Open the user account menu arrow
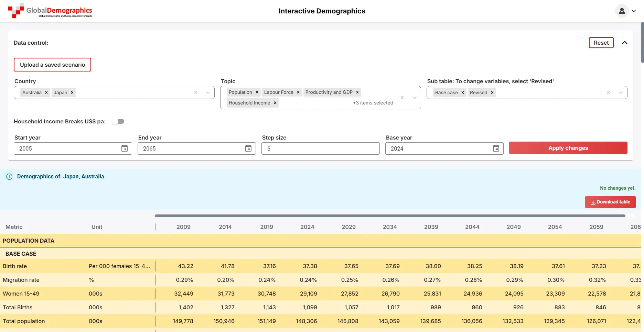Screen dimensions: 644x332 coord(634,11)
